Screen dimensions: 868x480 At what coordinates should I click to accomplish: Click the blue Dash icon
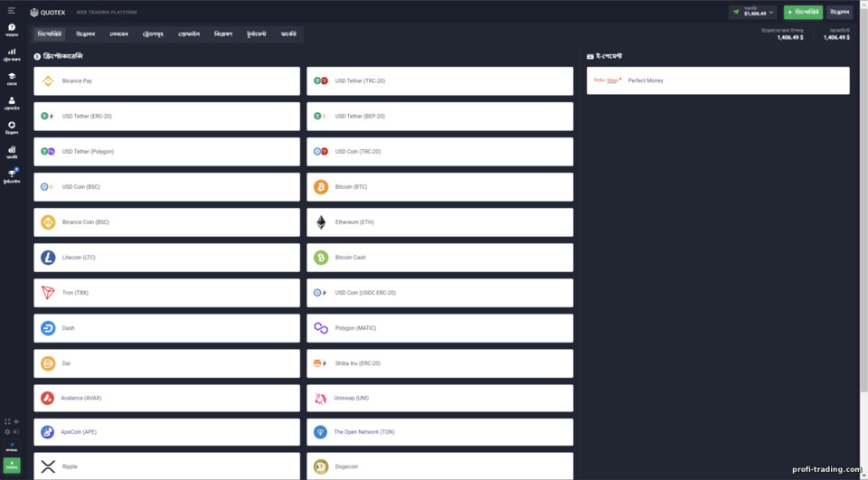(x=48, y=328)
